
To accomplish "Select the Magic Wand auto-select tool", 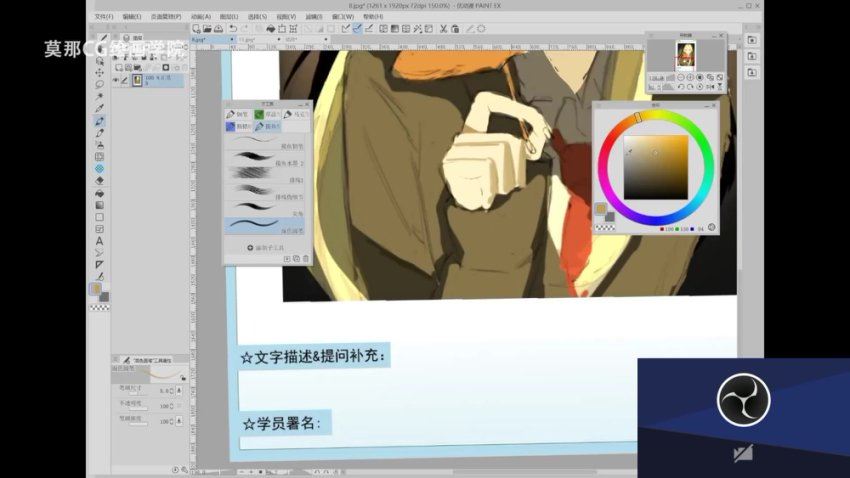I will pos(99,96).
